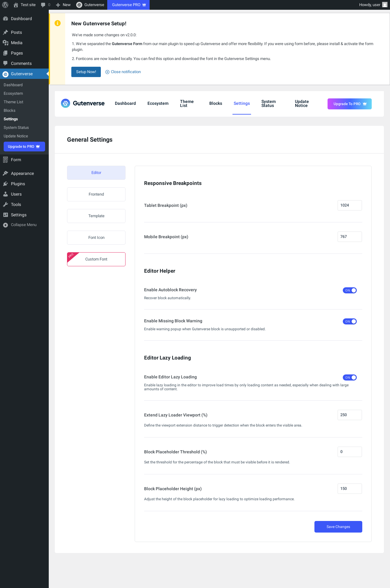
Task: Open Test site home icon link
Action: click(x=16, y=5)
